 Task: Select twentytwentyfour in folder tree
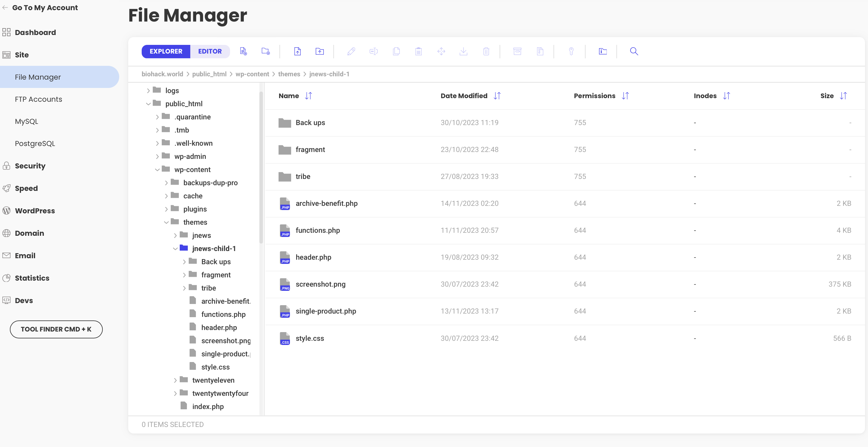click(220, 393)
